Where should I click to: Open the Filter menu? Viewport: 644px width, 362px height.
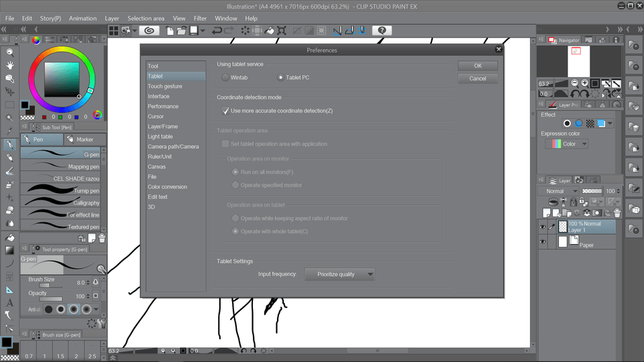pos(200,19)
